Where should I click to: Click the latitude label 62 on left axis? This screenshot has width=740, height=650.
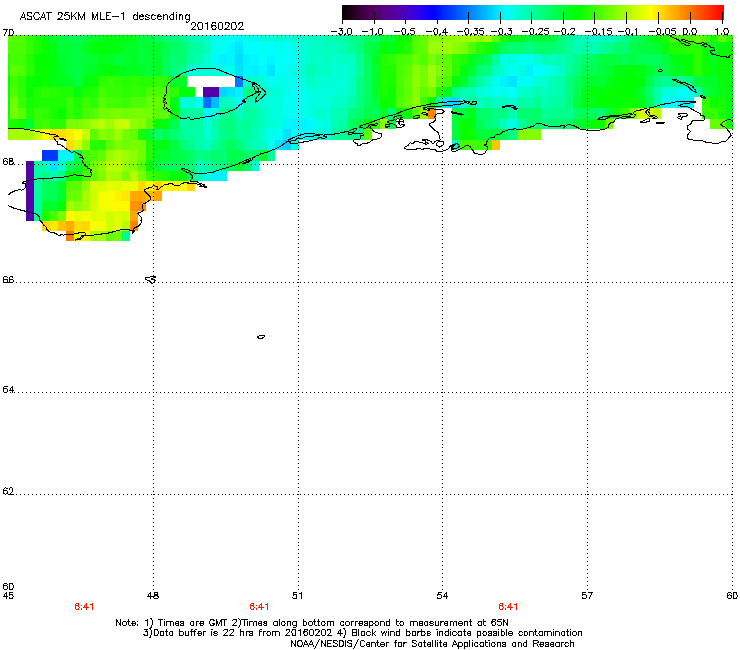8,491
